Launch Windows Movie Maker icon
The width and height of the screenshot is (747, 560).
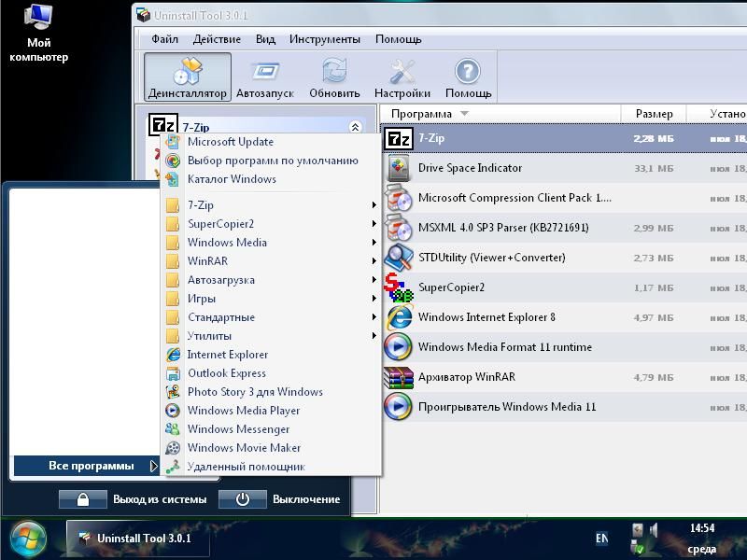(x=173, y=448)
